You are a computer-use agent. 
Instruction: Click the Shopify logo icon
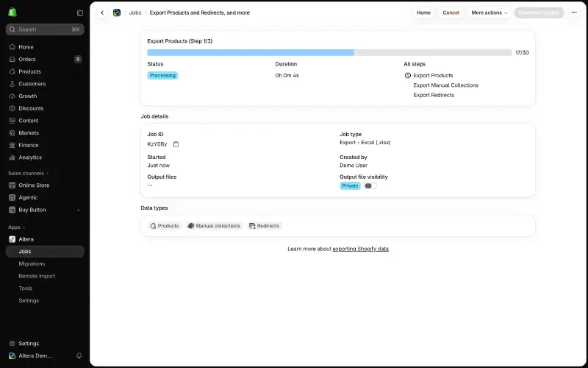(x=12, y=13)
